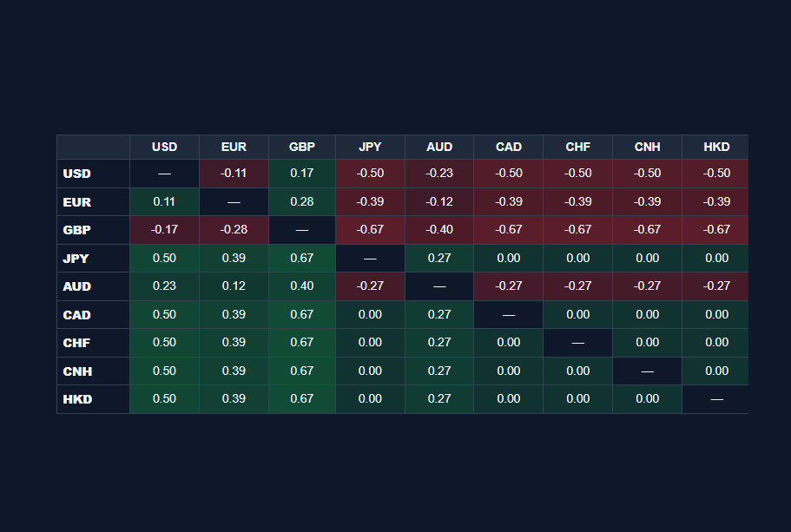Select the USD row label
Viewport: 791px width, 532px height.
93,174
